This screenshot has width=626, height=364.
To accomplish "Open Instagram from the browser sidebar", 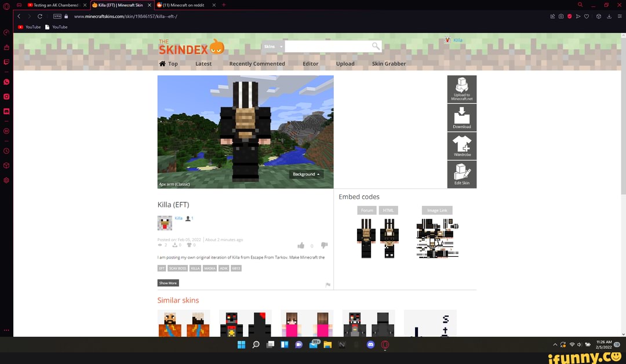I will [6, 96].
